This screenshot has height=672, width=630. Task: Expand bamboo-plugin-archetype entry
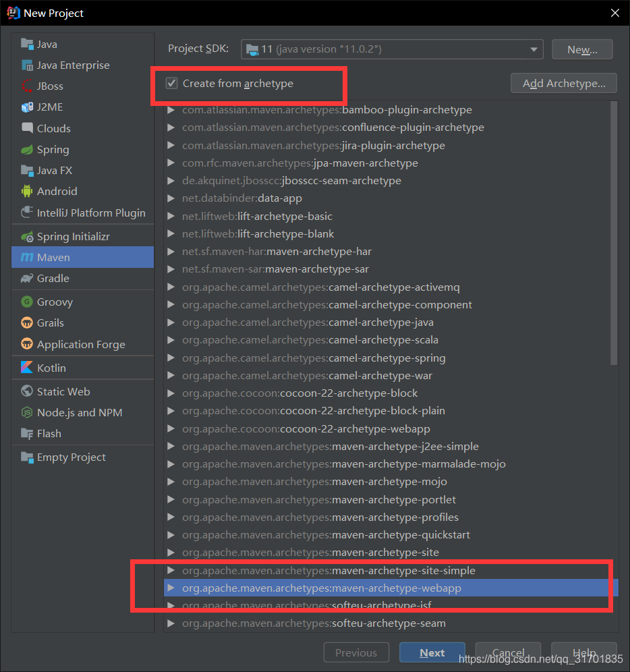point(171,110)
